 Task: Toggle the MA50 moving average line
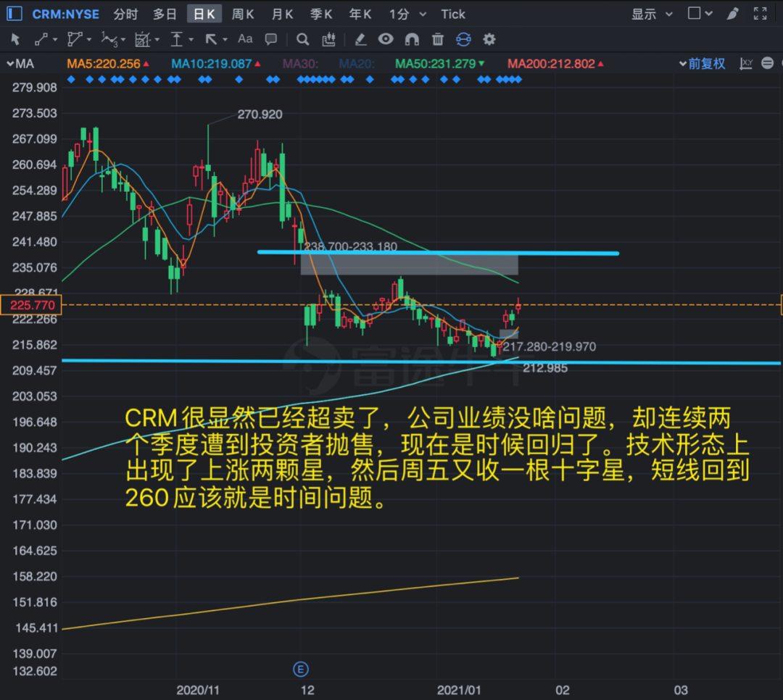click(x=439, y=64)
